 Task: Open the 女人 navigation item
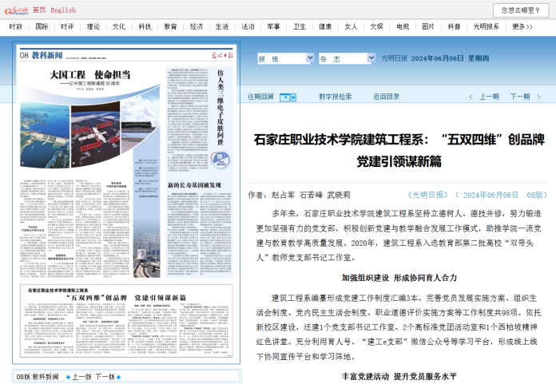coord(351,26)
